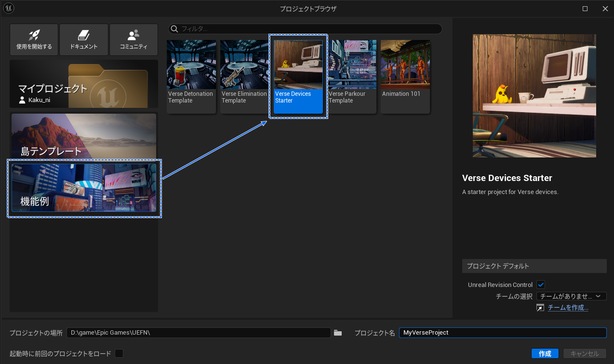This screenshot has width=614, height=364.
Task: Click the magnifying glass icon in the filter bar
Action: (174, 28)
